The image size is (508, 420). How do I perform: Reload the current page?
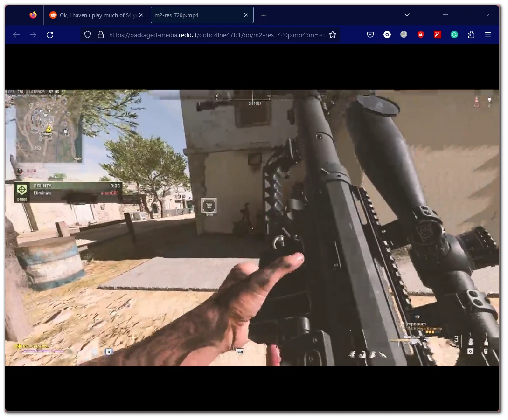coord(50,34)
